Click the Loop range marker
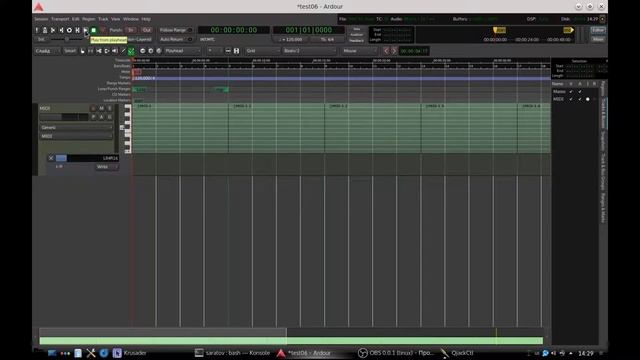The image size is (640, 360). [x=140, y=89]
